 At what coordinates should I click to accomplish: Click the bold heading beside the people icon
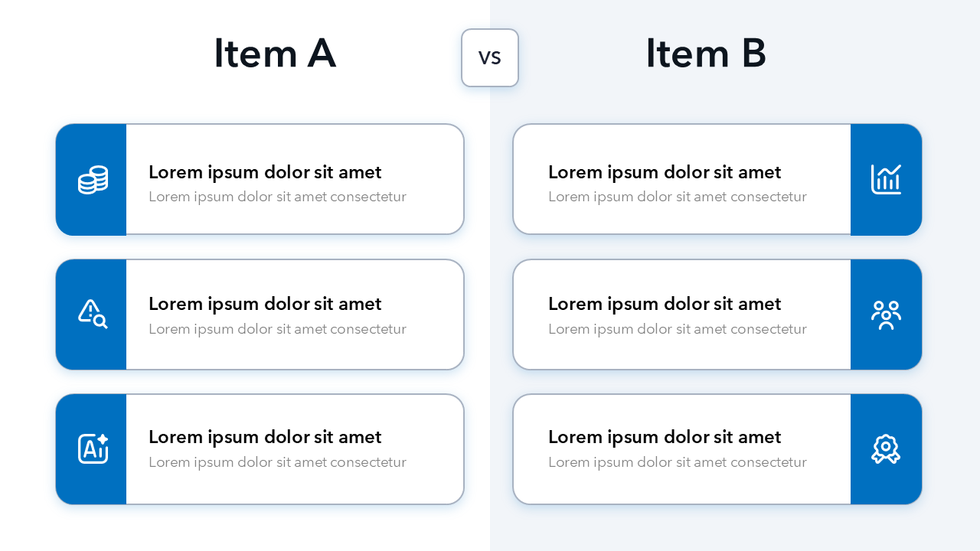665,304
